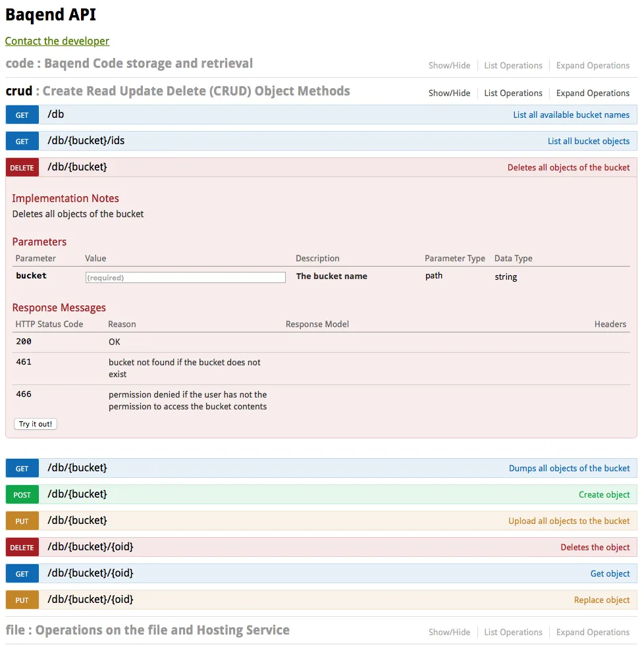Viewport: 644px width, 651px height.
Task: Click List Operations for the crud section
Action: tap(513, 93)
